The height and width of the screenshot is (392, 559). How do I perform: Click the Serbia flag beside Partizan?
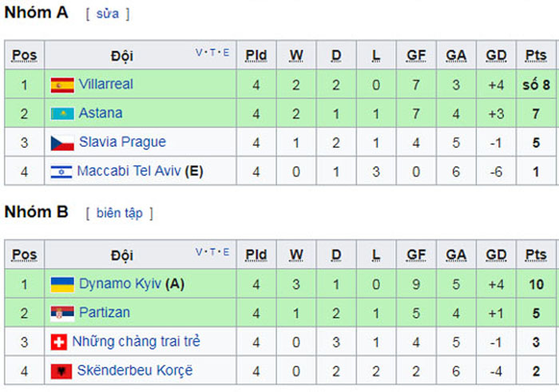click(x=62, y=313)
